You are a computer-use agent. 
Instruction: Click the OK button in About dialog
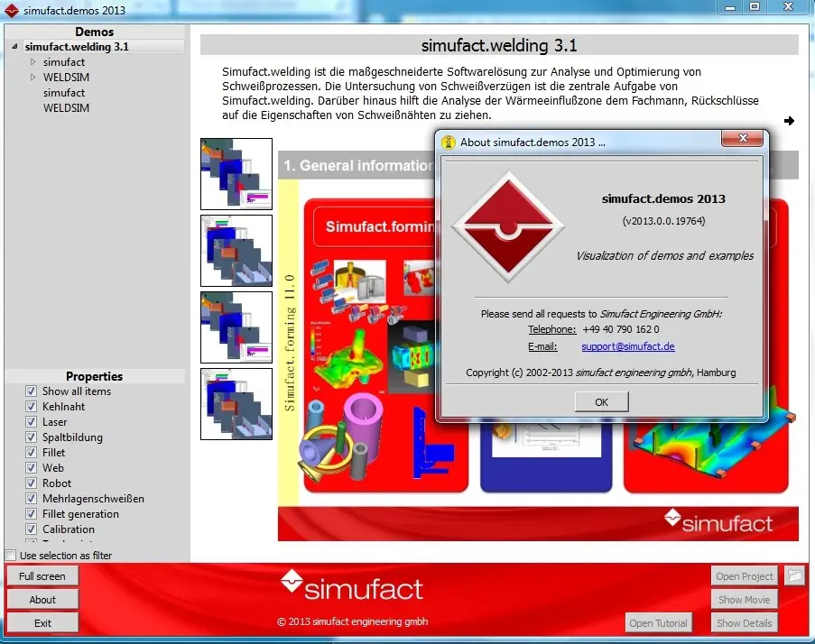pyautogui.click(x=601, y=402)
